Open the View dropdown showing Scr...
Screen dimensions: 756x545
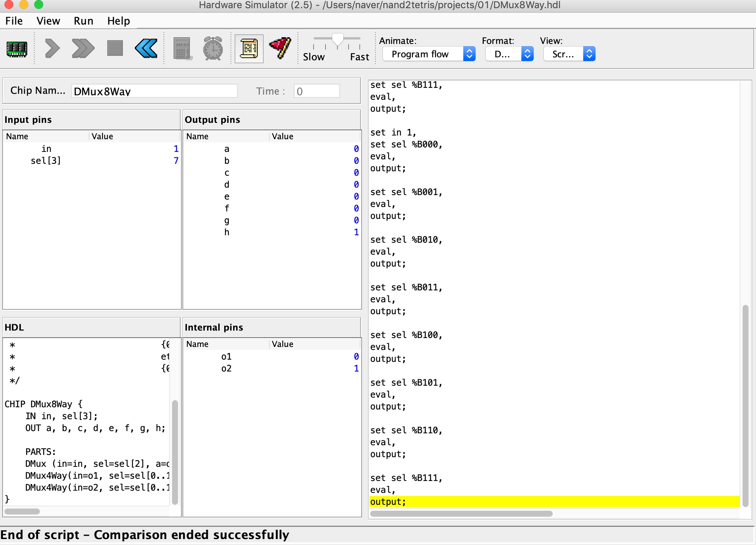coord(569,54)
